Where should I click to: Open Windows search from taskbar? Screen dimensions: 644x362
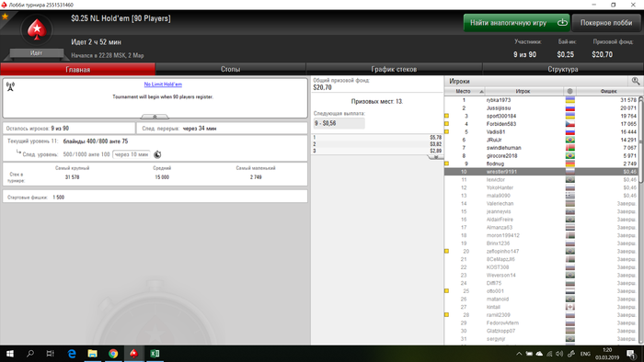click(30, 354)
